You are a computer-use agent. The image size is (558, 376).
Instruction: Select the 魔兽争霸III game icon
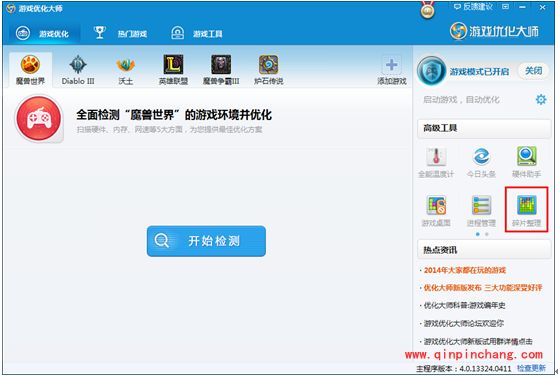[x=221, y=70]
